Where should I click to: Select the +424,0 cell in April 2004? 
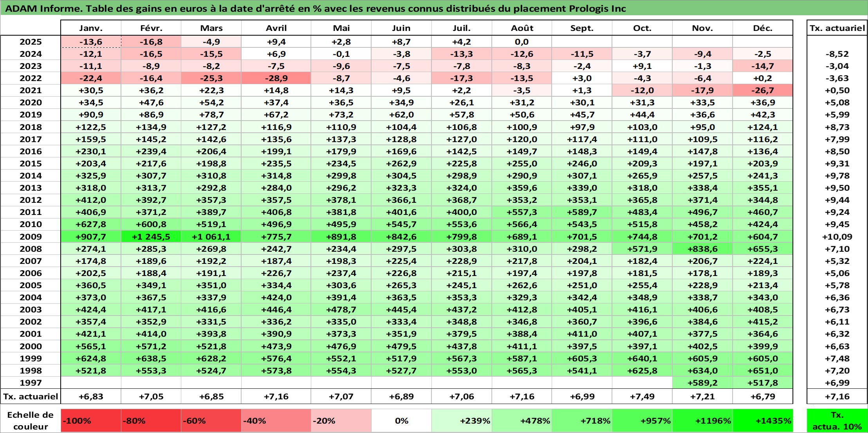[x=276, y=298]
